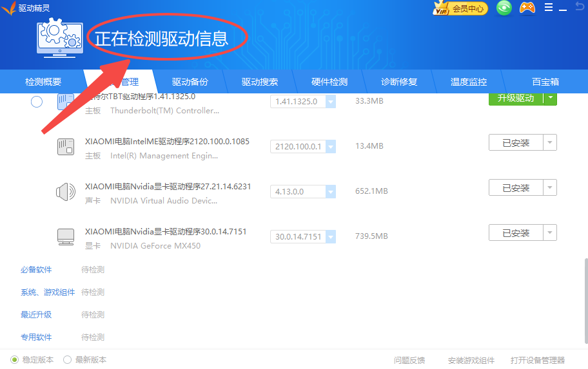The height and width of the screenshot is (369, 588).
Task: Open the 30.0.14.7151 version dropdown
Action: tap(330, 236)
